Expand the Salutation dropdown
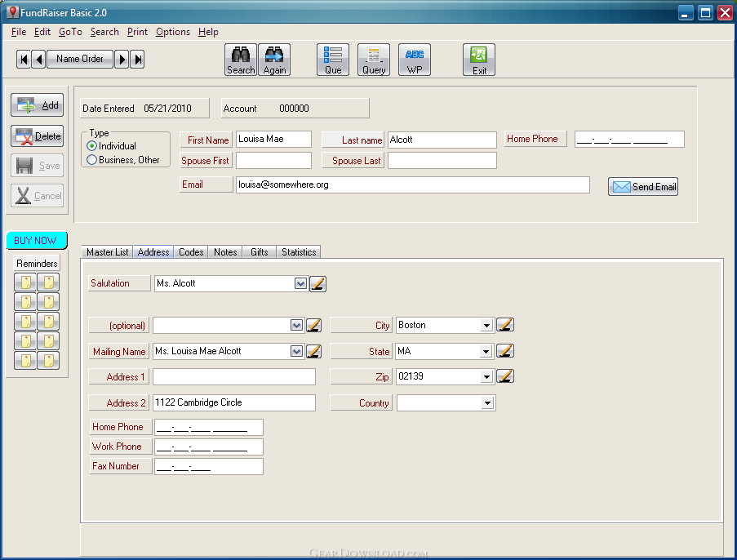The height and width of the screenshot is (560, 737). (x=300, y=283)
